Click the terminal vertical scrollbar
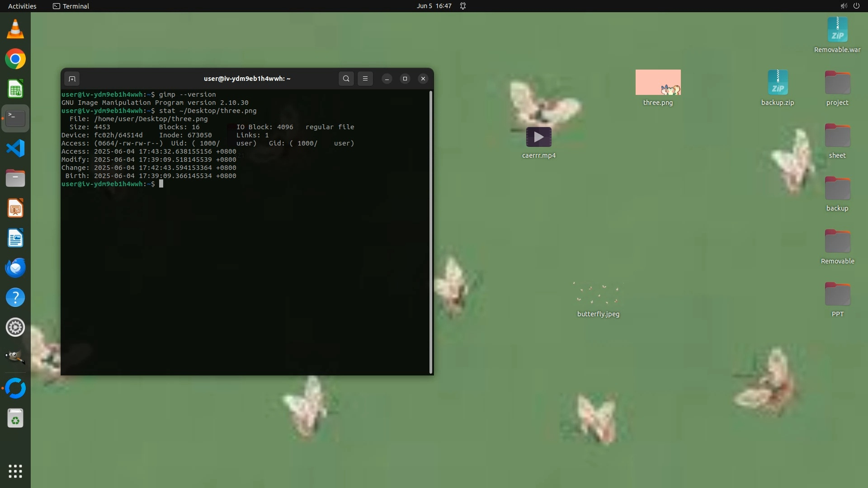The image size is (868, 488). coord(431,232)
